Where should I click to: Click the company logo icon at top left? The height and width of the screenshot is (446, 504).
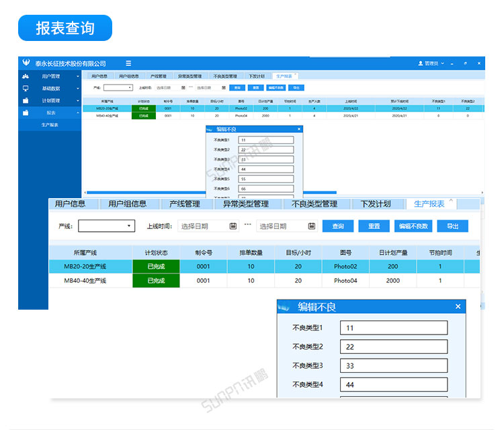tap(26, 63)
